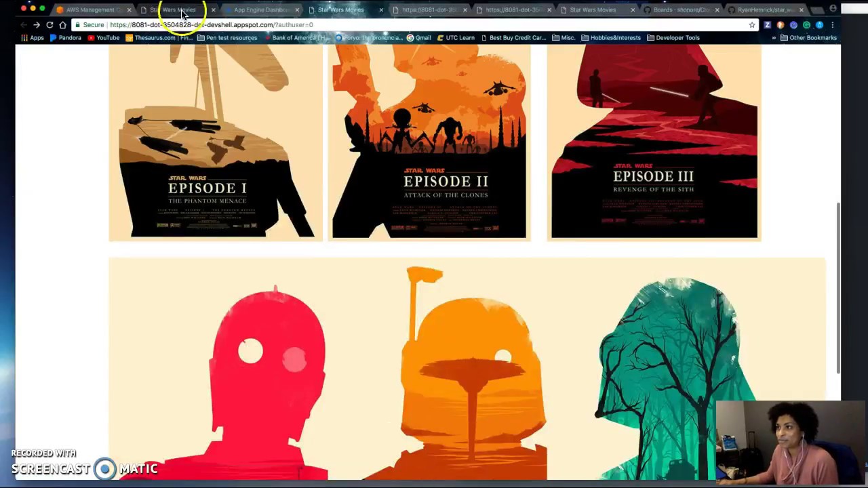Open the Z extension icon

[767, 25]
